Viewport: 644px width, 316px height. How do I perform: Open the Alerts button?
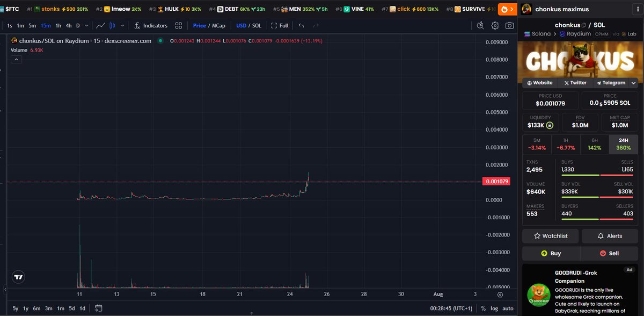click(x=610, y=236)
